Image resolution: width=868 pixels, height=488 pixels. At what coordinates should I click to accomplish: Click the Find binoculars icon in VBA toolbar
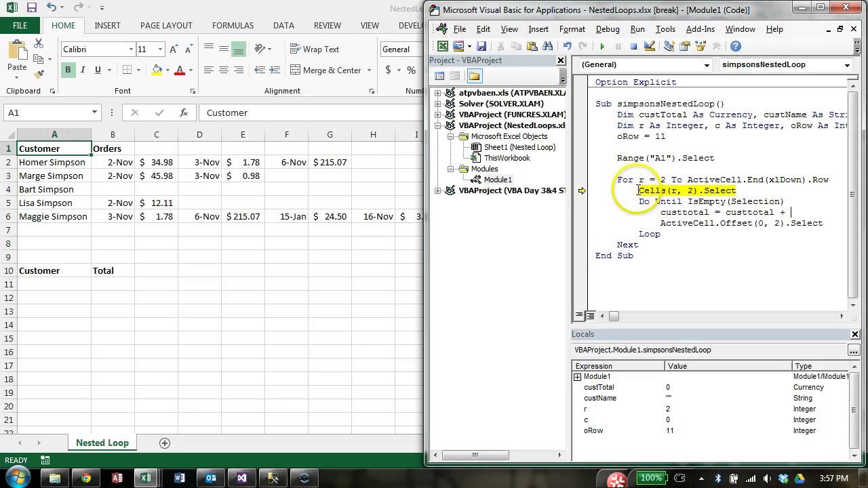click(x=547, y=46)
